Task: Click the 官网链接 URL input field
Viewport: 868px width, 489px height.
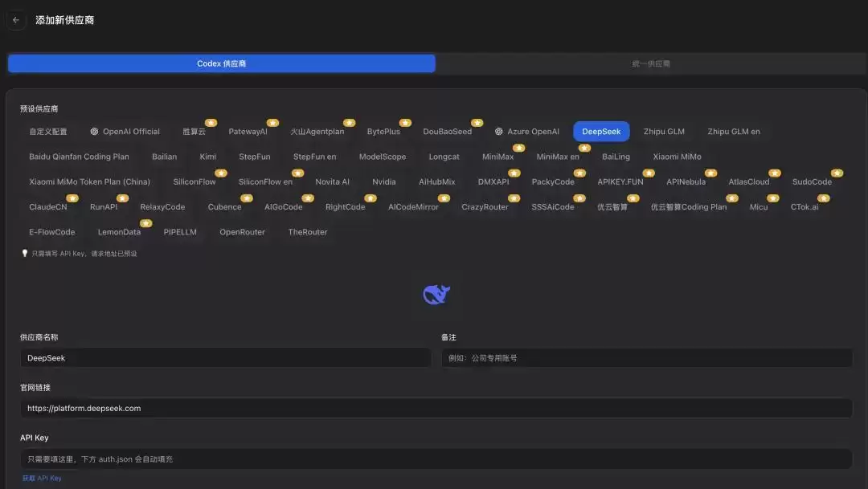Action: (436, 408)
